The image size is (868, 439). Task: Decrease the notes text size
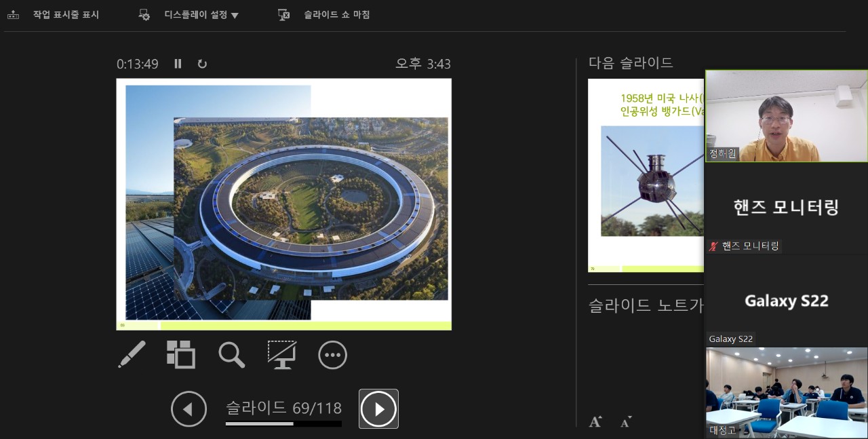626,421
